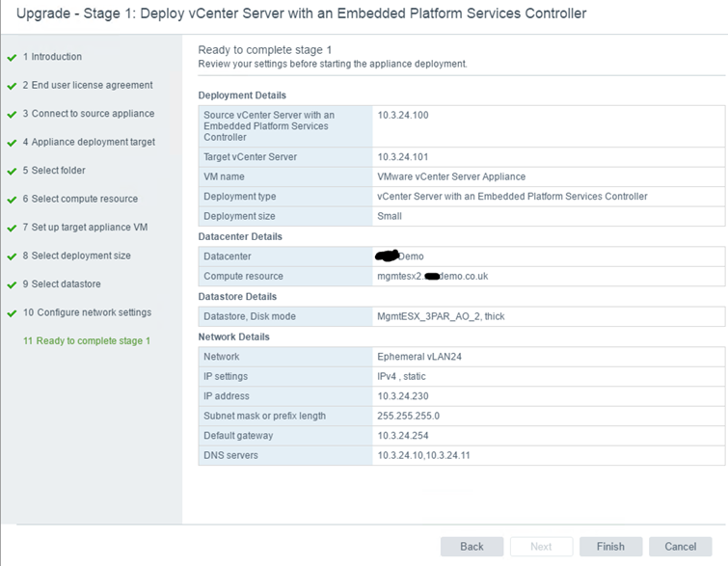Click the checkmark beside Select compute resource
This screenshot has height=566, width=728.
click(13, 201)
